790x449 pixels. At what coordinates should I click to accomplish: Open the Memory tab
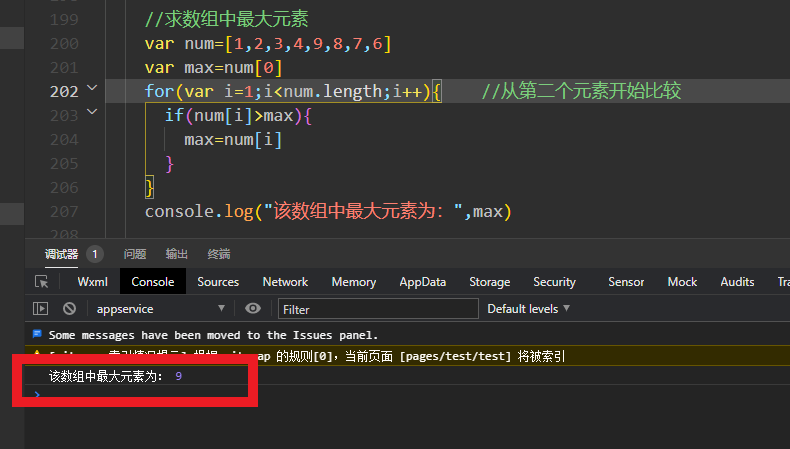tap(354, 282)
